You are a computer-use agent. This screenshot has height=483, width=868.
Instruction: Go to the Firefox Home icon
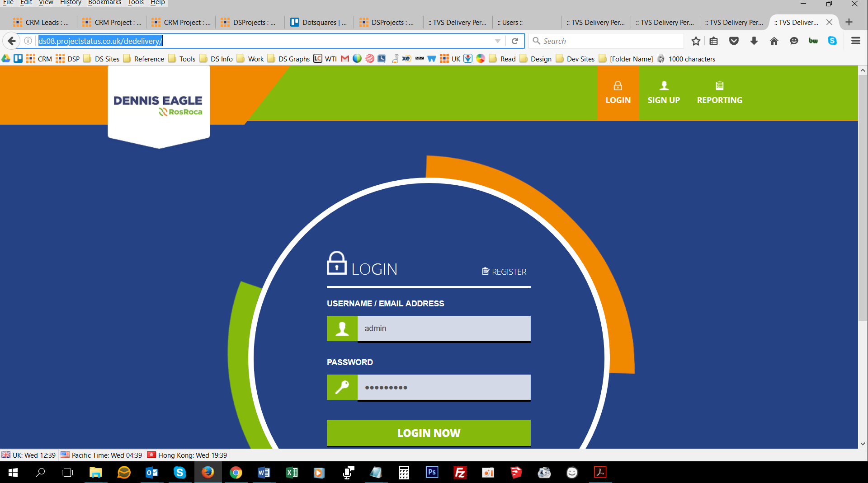(774, 41)
